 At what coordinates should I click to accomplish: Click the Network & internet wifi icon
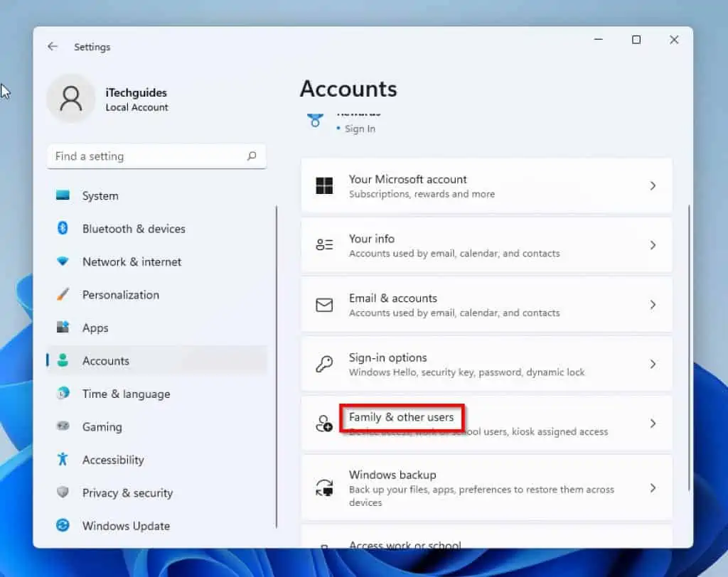(x=63, y=261)
